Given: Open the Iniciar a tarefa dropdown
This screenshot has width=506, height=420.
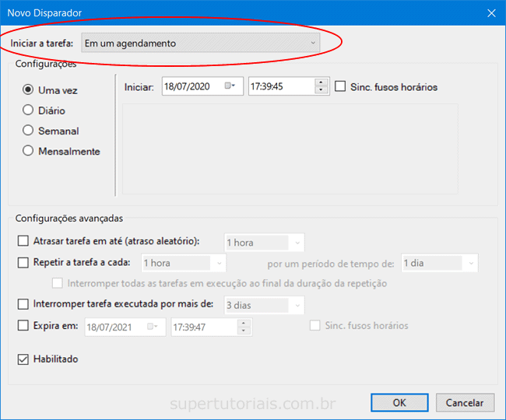Looking at the screenshot, I should (201, 43).
